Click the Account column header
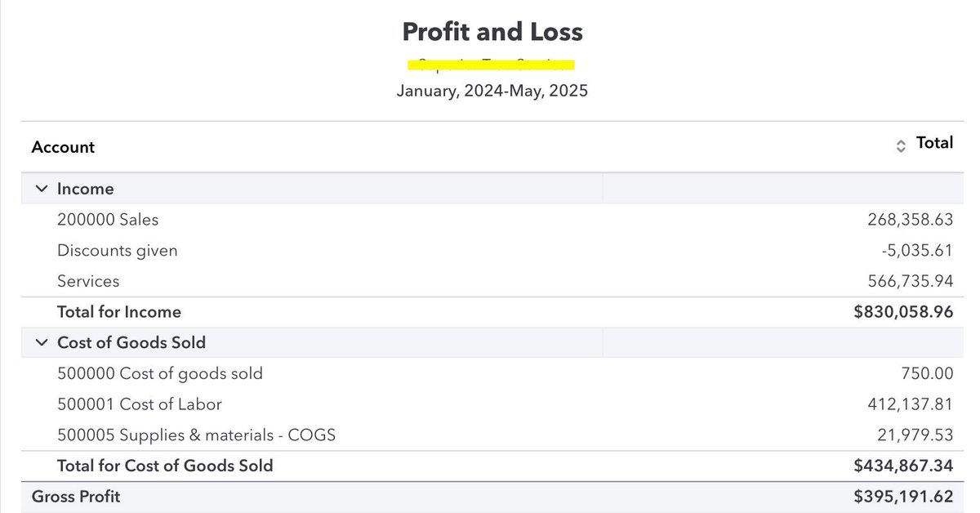980x513 pixels. tap(63, 147)
